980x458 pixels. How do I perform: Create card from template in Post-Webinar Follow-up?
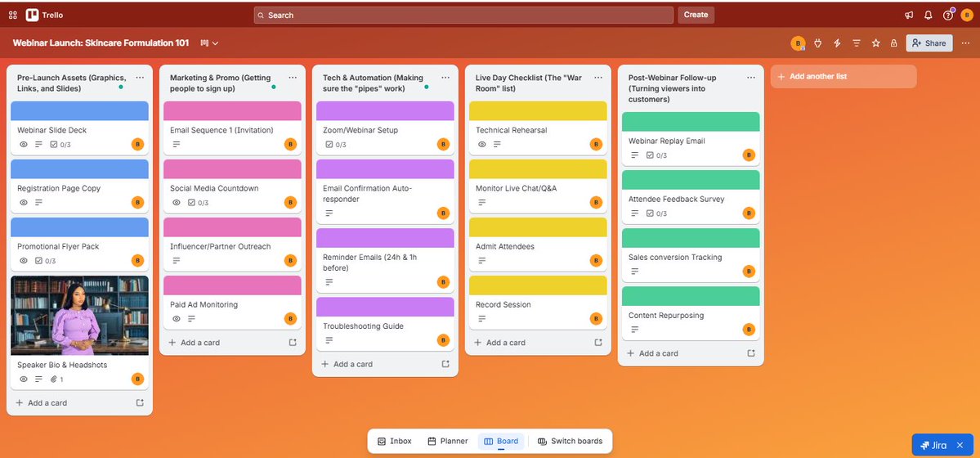point(751,352)
